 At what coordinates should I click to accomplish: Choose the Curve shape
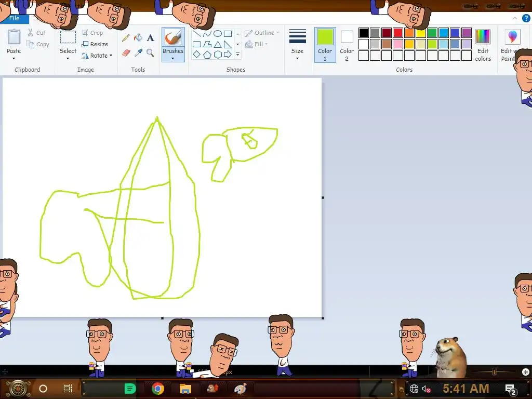coord(207,34)
